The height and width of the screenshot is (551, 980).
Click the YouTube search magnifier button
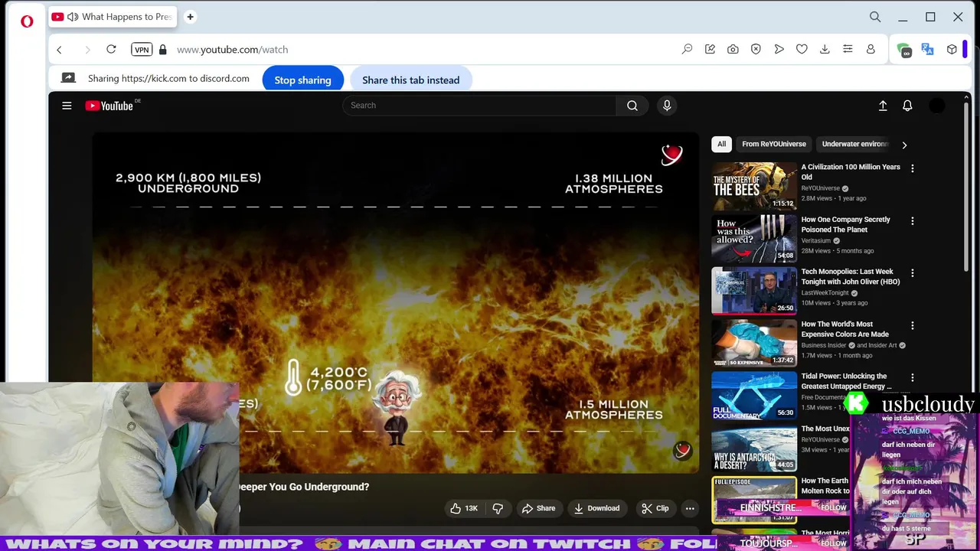tap(632, 106)
